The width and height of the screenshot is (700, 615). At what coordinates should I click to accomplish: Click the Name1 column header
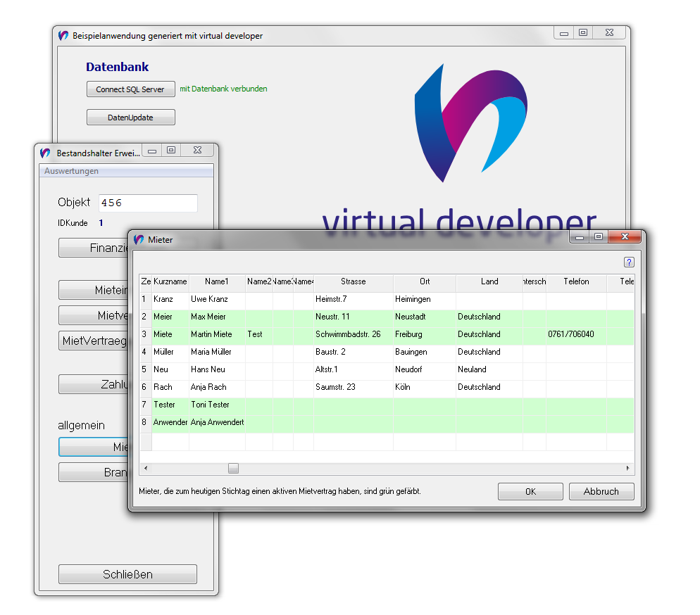[216, 281]
